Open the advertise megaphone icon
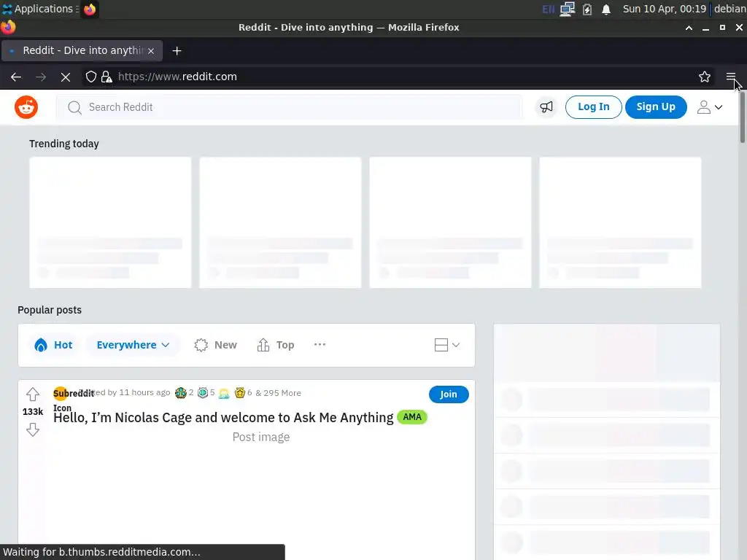This screenshot has height=560, width=747. (x=546, y=107)
